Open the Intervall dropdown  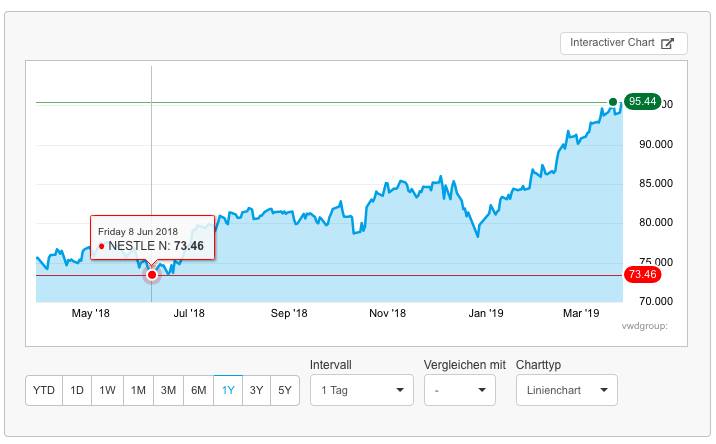361,390
